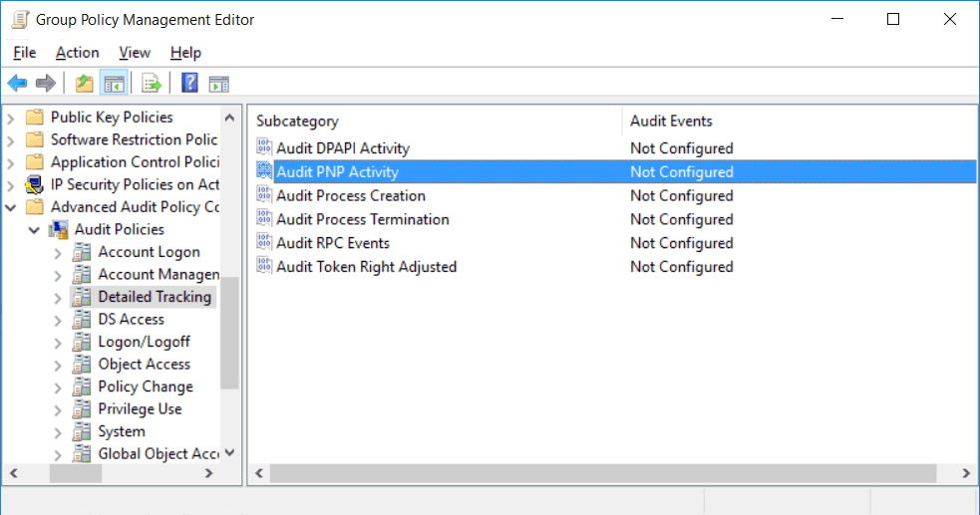Click the tree pane vertical scrollbar thumb
The height and width of the screenshot is (515, 980).
(230, 333)
